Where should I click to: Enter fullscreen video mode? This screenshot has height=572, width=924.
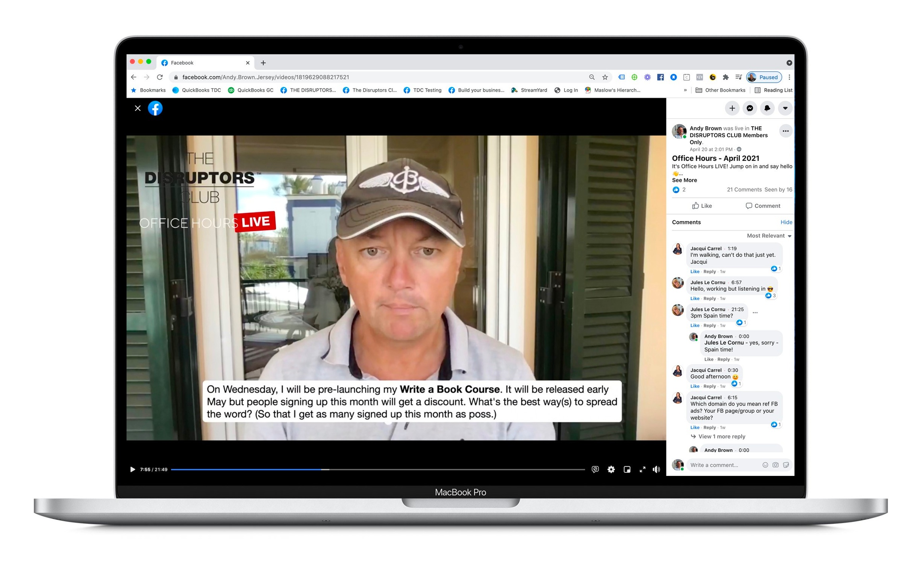click(642, 469)
